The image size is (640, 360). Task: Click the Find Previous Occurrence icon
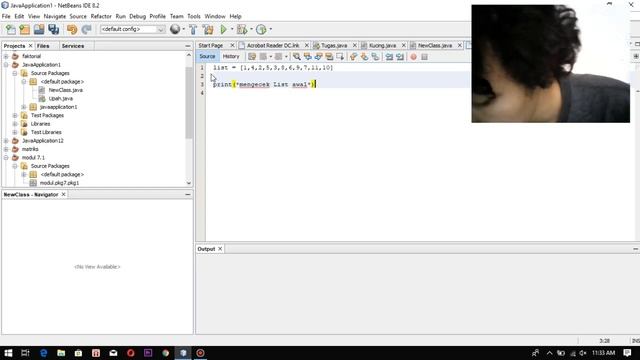[307, 57]
